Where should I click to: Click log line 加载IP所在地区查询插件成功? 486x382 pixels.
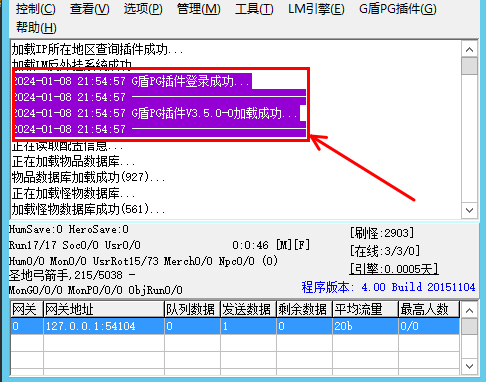click(x=97, y=50)
